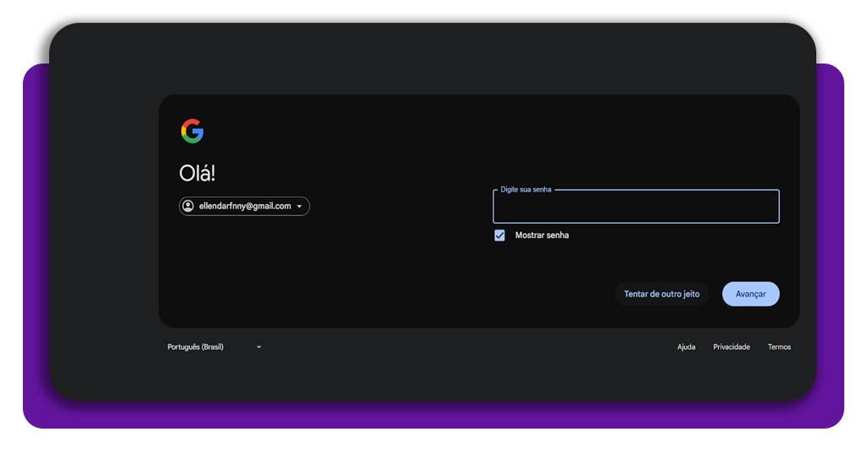The height and width of the screenshot is (454, 868).
Task: Uncheck the Mostrar senha checkbox
Action: point(500,235)
